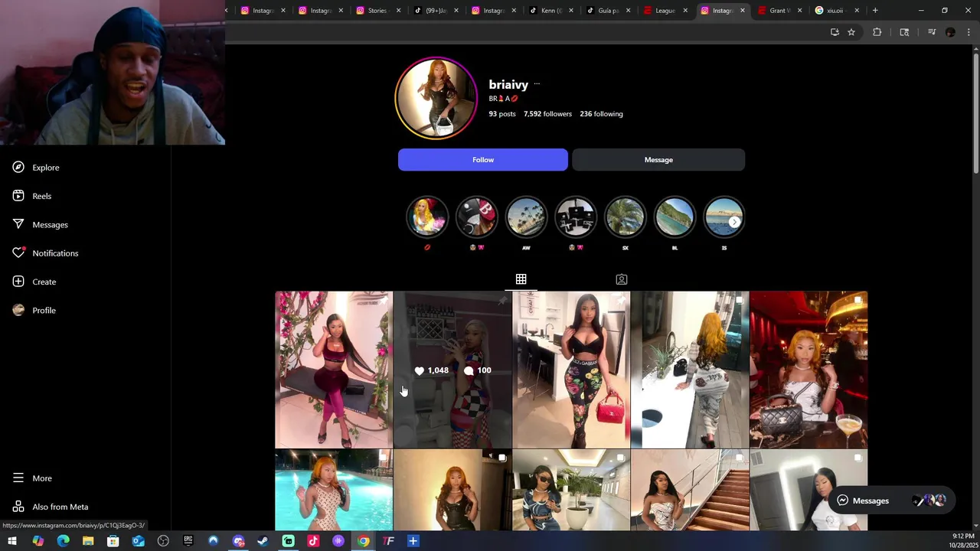Open a new browser tab
This screenshot has height=551, width=980.
click(875, 11)
